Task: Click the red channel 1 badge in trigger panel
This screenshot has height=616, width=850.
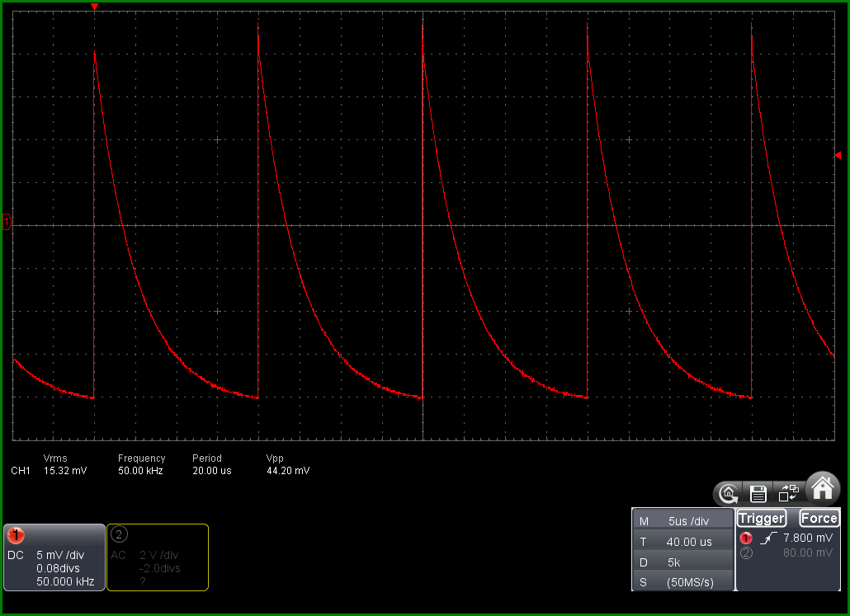Action: 746,538
